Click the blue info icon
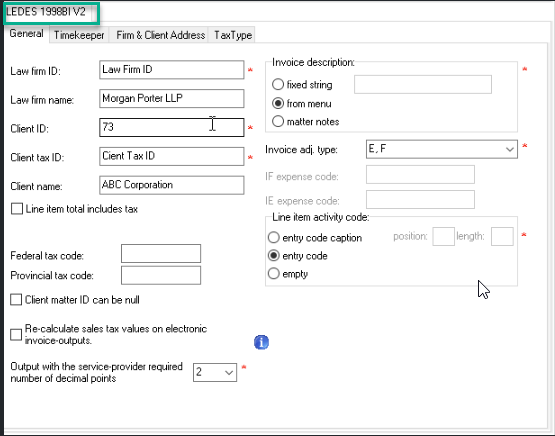The height and width of the screenshot is (436, 555). tap(261, 342)
